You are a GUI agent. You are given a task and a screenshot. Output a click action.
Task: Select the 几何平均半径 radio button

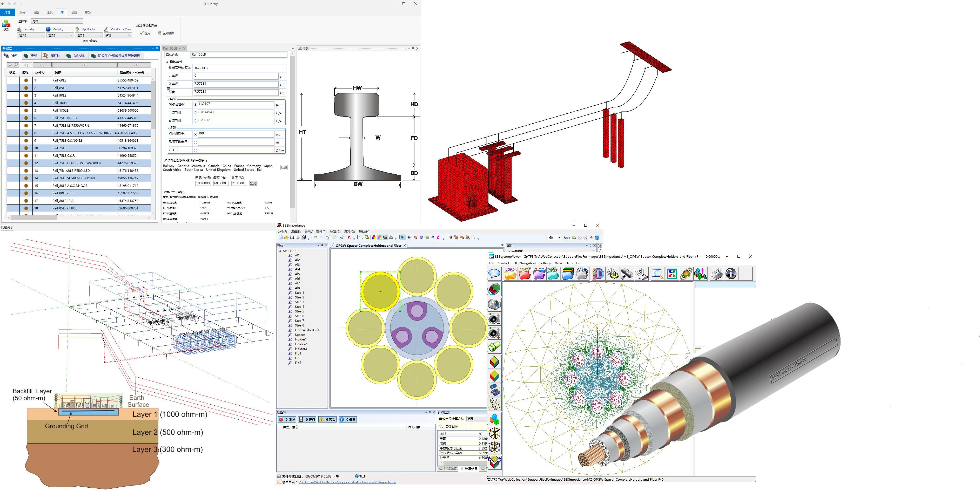coord(196,143)
